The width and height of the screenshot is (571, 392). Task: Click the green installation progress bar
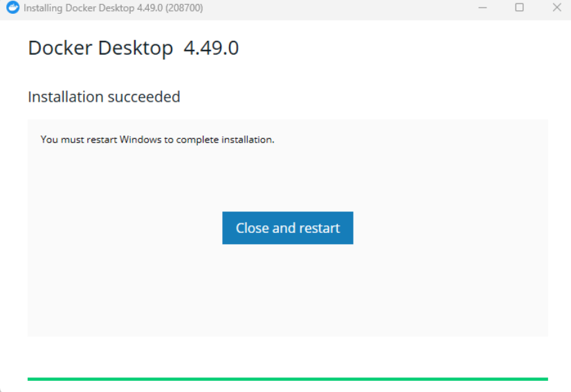pos(287,379)
